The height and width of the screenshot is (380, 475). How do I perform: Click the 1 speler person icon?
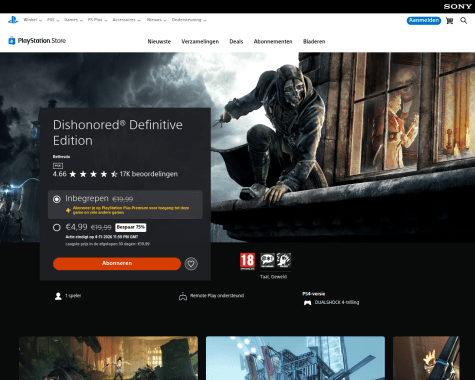click(58, 296)
